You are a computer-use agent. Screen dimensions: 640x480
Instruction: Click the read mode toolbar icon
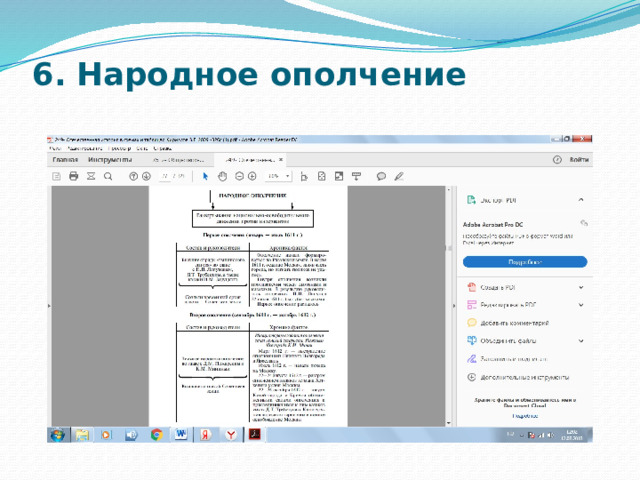point(356,176)
